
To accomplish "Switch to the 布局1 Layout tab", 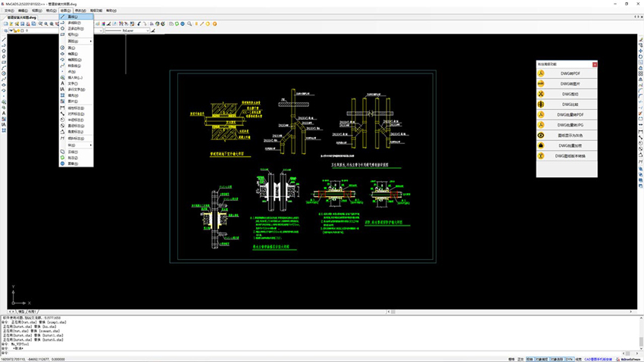I will (32, 312).
